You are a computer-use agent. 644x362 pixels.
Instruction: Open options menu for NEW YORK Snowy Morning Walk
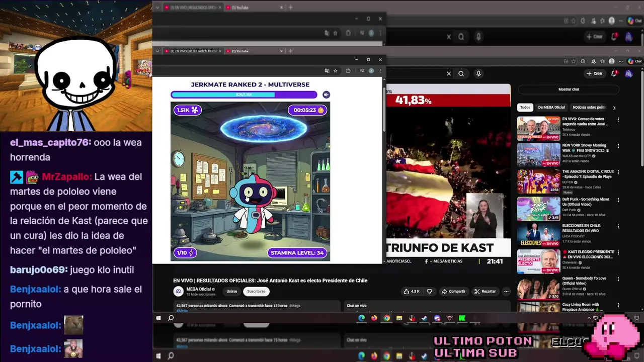click(618, 146)
